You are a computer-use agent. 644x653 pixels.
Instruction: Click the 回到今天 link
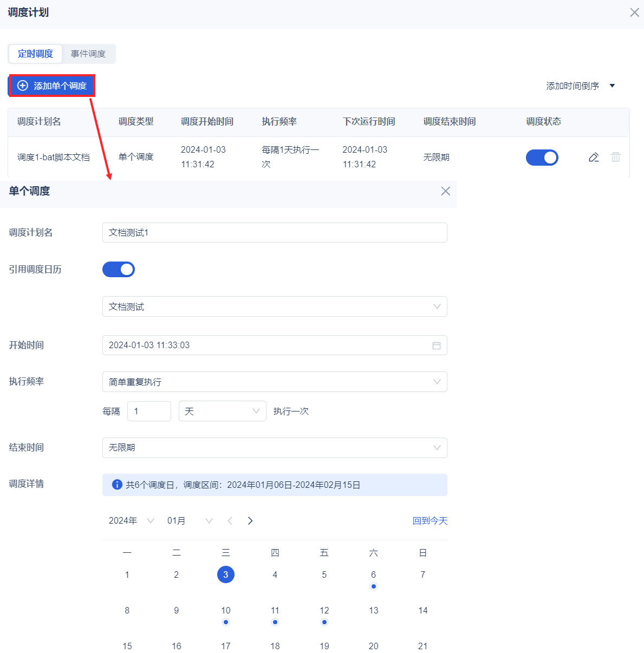pos(430,521)
